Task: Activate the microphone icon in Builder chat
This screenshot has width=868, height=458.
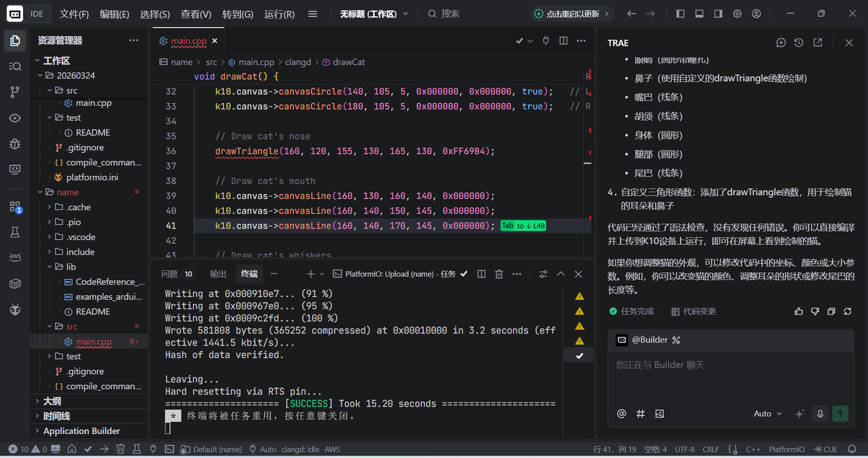Action: tap(820, 413)
